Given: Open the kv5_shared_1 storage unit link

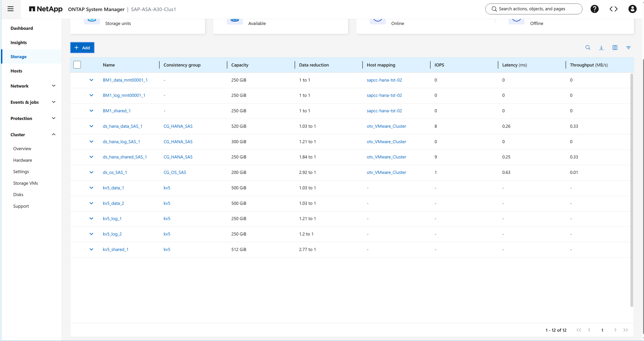Looking at the screenshot, I should click(x=115, y=250).
